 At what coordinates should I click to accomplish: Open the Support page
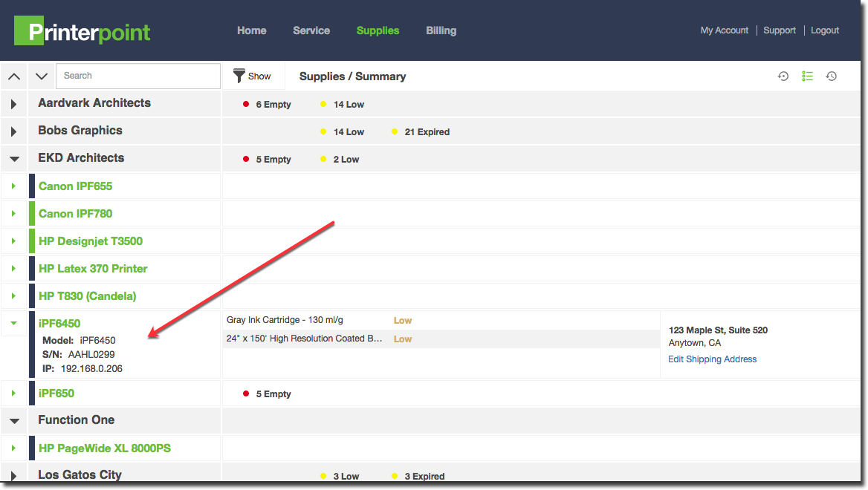click(x=779, y=30)
